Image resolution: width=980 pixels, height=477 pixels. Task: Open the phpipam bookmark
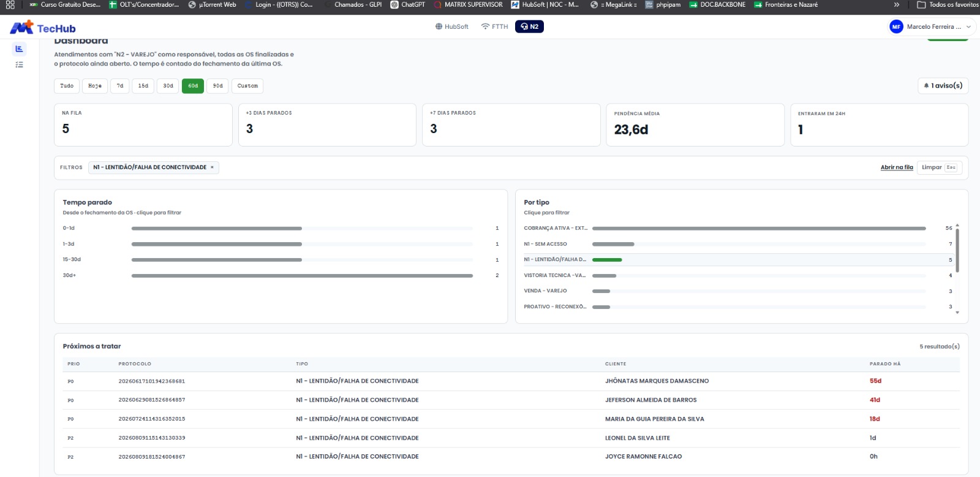[663, 5]
